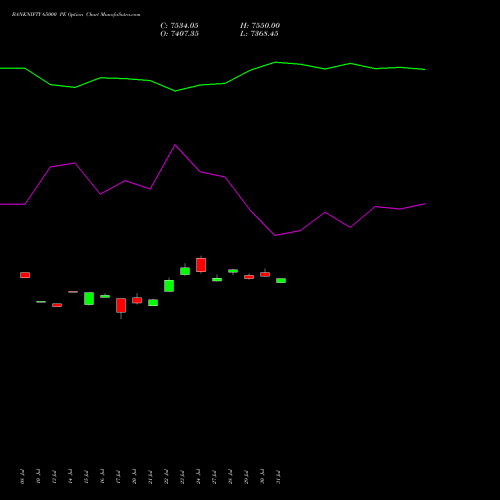Click the 29 Jul date label
The height and width of the screenshot is (500, 500).
pos(246,477)
